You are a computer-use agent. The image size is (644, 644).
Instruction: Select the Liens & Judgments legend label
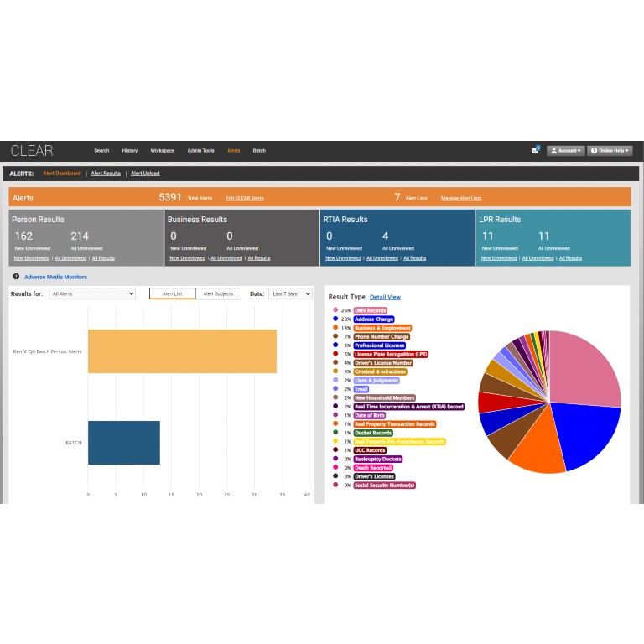pyautogui.click(x=377, y=381)
